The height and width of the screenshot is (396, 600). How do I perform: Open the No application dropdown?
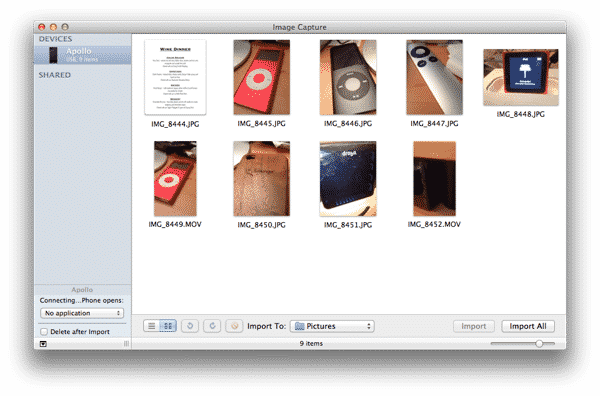tap(82, 313)
